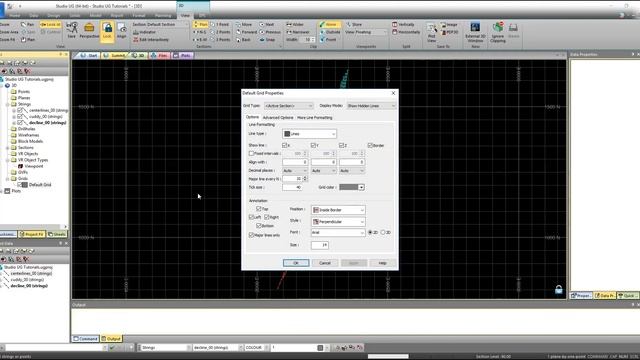Click the Store viewpoint button
The image size is (640, 360).
(354, 24)
